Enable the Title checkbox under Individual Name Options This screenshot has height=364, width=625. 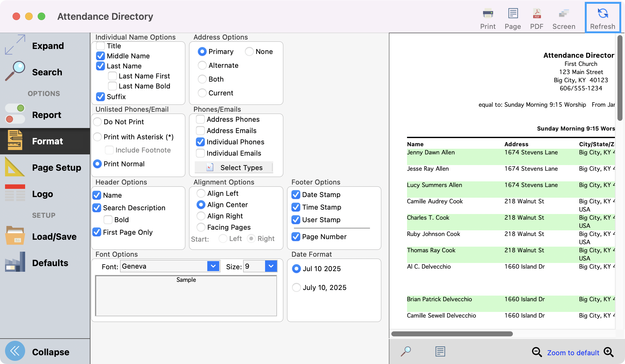click(x=100, y=46)
